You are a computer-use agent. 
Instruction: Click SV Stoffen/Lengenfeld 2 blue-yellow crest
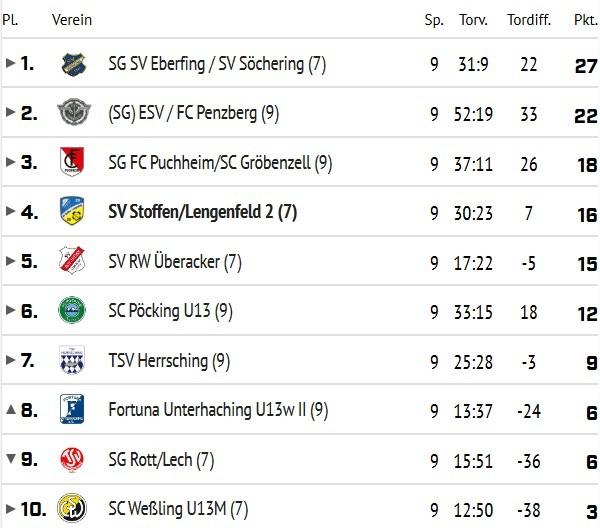(72, 211)
